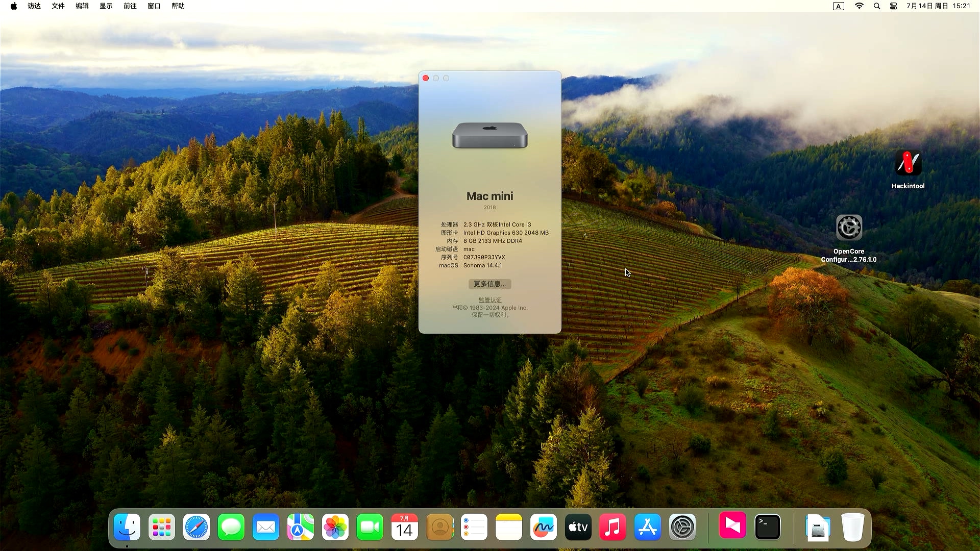Click the serial number C07J90P3JYVX

pyautogui.click(x=484, y=257)
